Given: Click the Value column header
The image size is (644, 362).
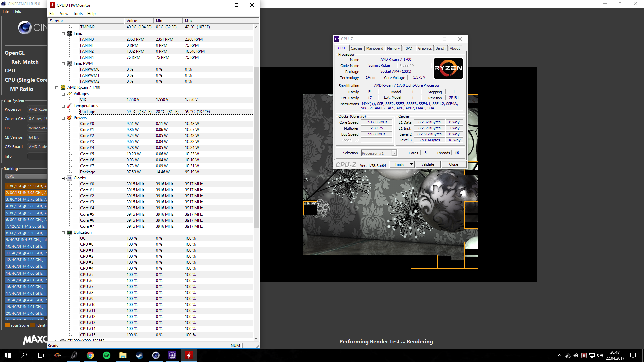Looking at the screenshot, I should (x=139, y=21).
